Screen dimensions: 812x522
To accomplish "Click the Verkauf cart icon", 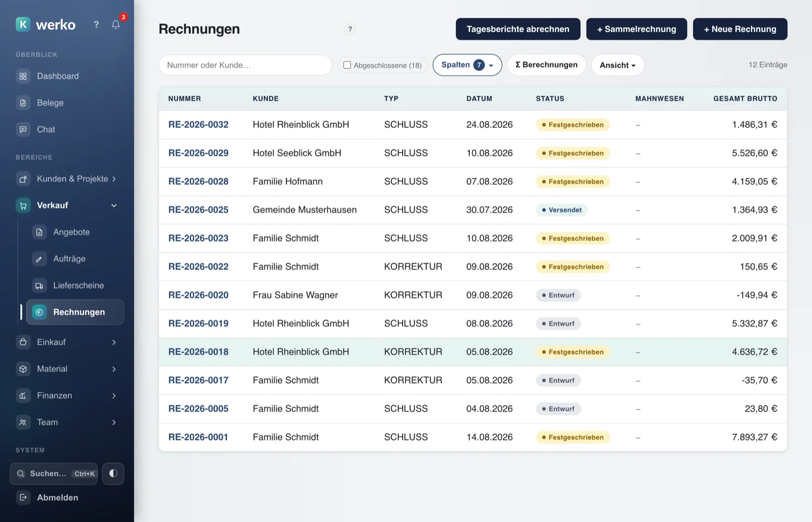I will 23,205.
